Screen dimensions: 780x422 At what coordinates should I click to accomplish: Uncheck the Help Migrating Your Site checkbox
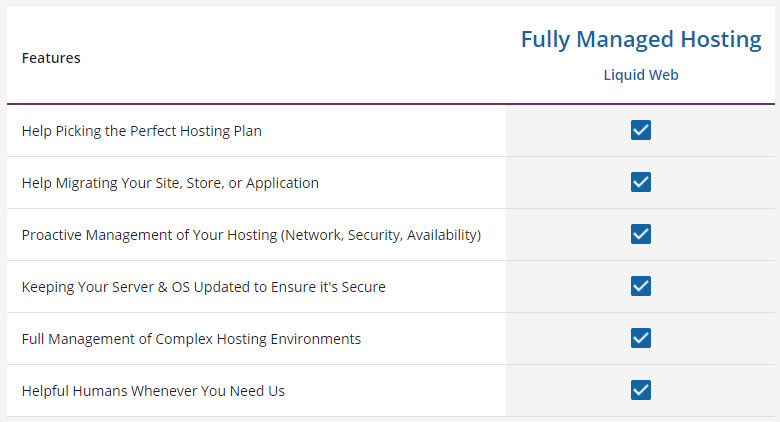[641, 182]
